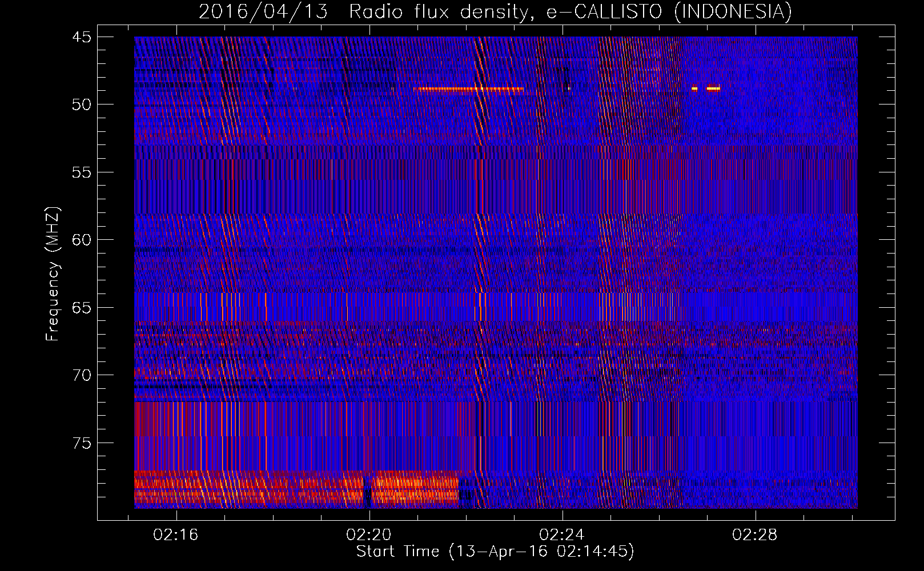The height and width of the screenshot is (571, 924).
Task: Click the 60 frequency tick label
Action: tap(82, 240)
